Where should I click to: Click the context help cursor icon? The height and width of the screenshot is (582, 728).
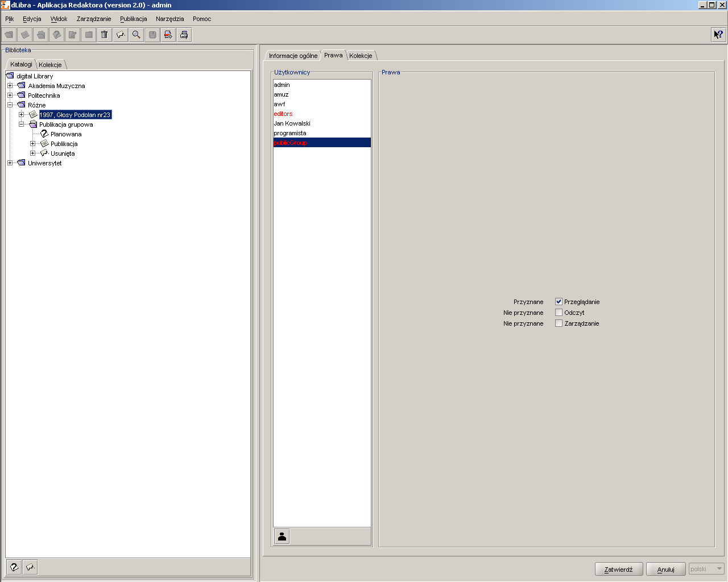click(x=718, y=35)
